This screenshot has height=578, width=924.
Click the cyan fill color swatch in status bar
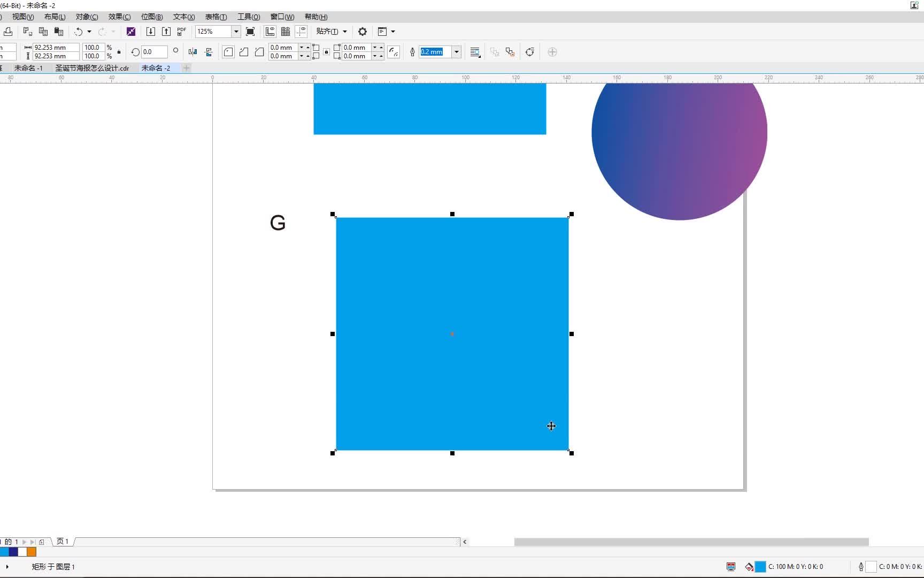click(x=760, y=567)
